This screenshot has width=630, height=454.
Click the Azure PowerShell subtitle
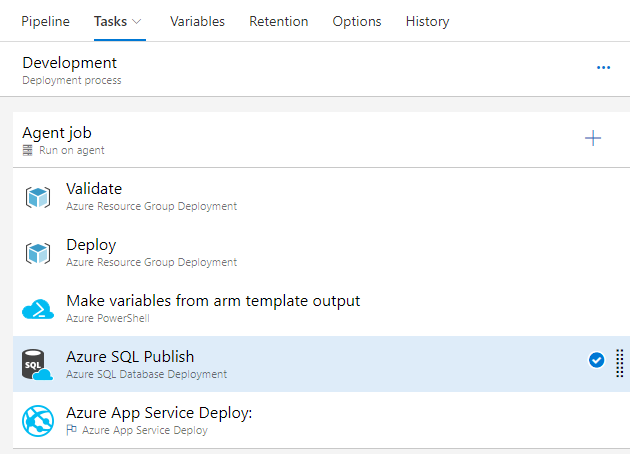(108, 318)
